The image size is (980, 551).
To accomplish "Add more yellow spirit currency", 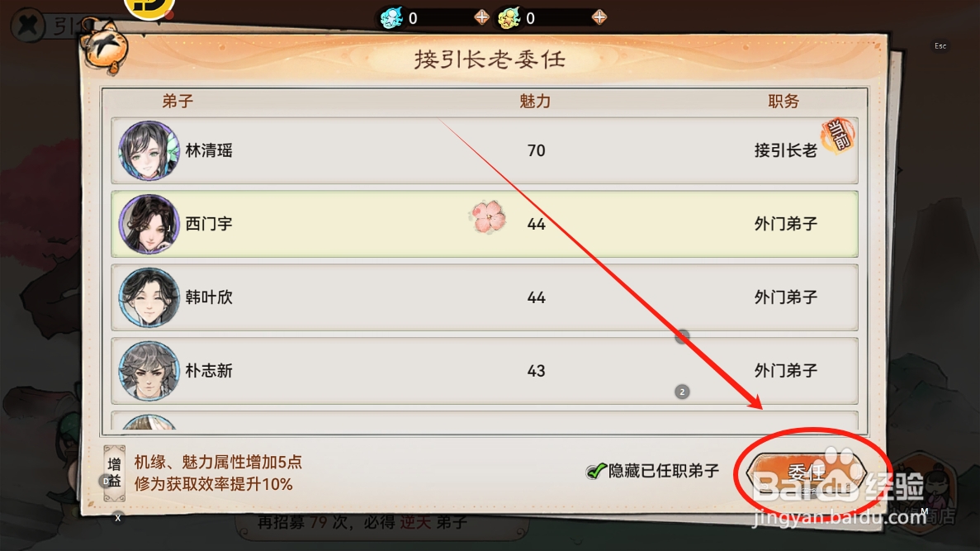I will click(599, 17).
